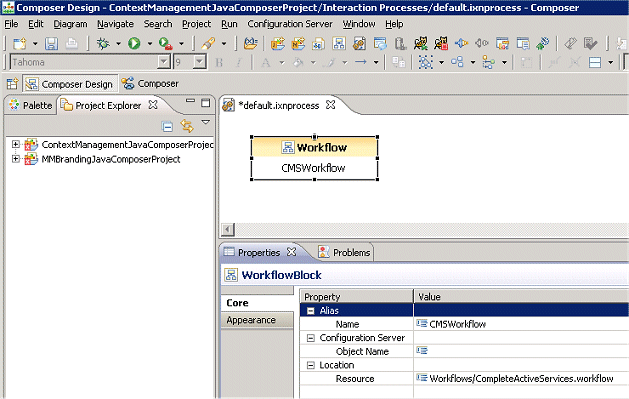Maximize the Project Explorer panel
Viewport: 629px width, 399px height.
tap(205, 103)
